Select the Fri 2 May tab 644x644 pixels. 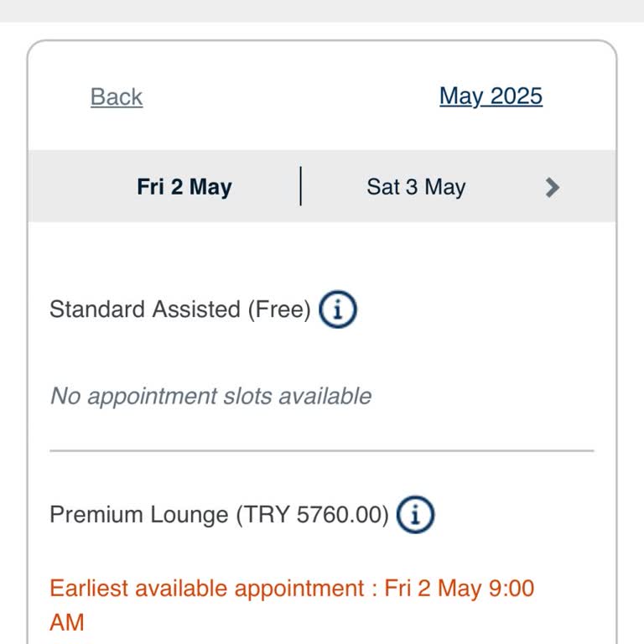(184, 187)
